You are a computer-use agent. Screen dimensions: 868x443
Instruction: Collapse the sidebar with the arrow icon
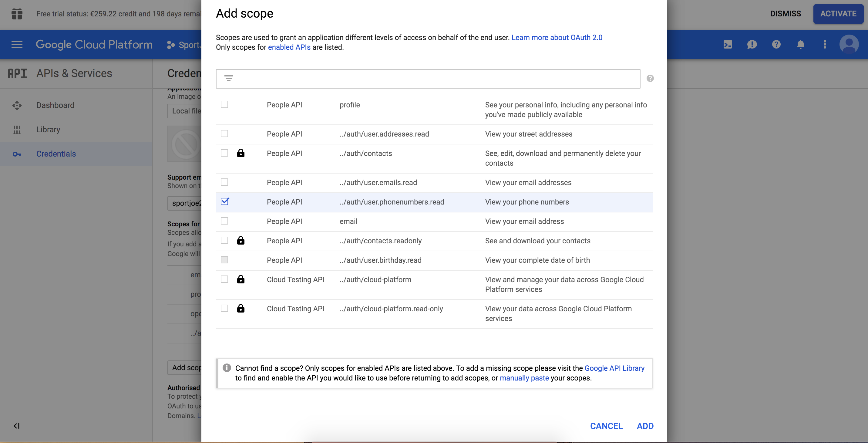click(x=16, y=426)
